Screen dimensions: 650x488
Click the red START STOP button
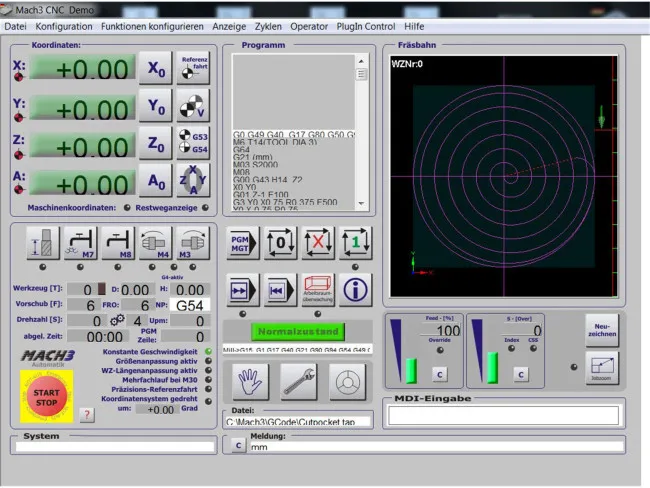pyautogui.click(x=46, y=397)
